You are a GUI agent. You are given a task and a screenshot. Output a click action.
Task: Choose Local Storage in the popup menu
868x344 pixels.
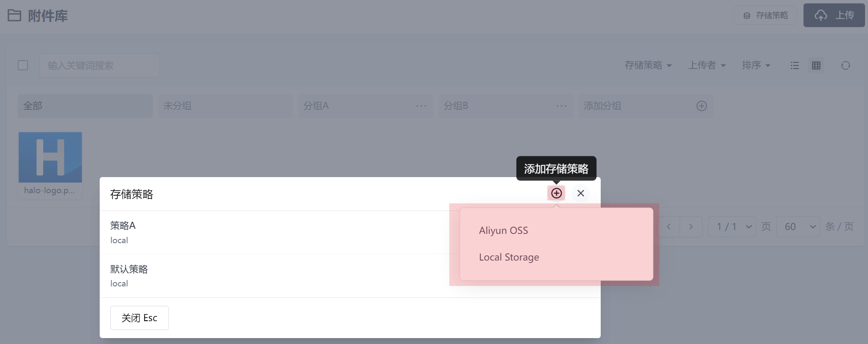click(x=509, y=257)
